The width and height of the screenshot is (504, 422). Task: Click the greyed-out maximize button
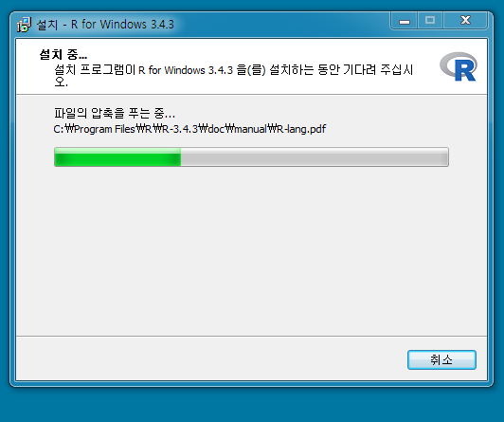pos(430,21)
